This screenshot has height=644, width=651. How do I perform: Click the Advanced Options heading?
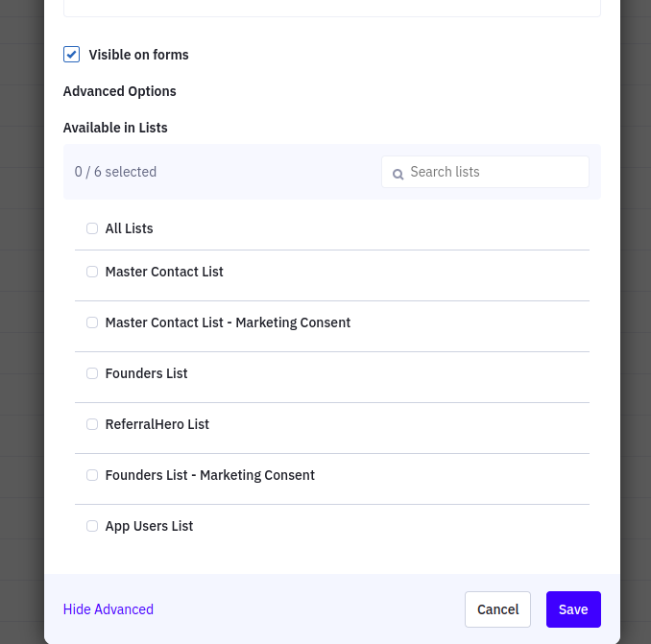pyautogui.click(x=120, y=91)
